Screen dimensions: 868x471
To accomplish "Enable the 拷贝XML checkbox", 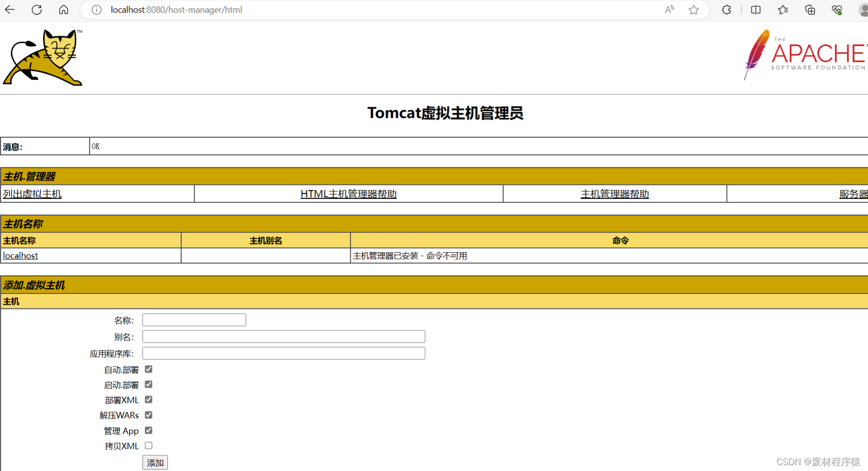I will pyautogui.click(x=148, y=445).
